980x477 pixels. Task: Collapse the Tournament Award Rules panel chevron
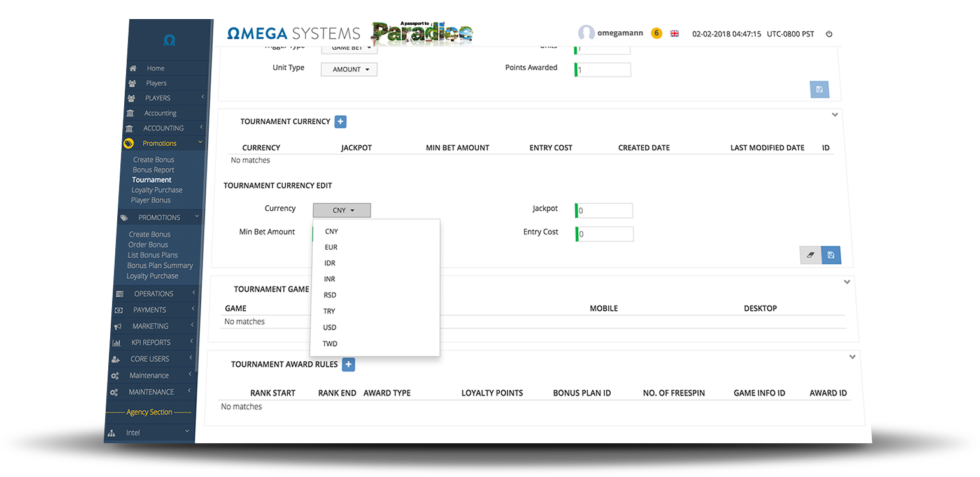tap(853, 357)
